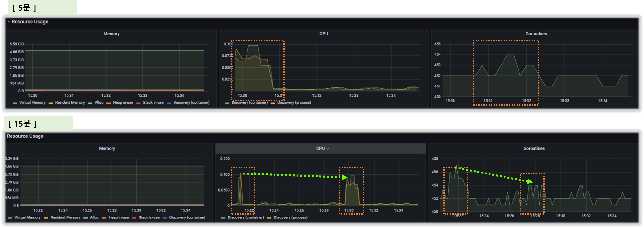Click yellow Discovery (process) swatch, 5분 CPU legend

[x=273, y=103]
